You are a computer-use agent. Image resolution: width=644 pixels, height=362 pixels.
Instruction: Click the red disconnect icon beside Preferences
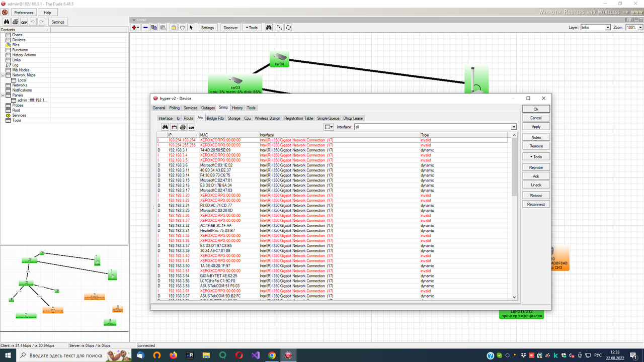coord(5,12)
